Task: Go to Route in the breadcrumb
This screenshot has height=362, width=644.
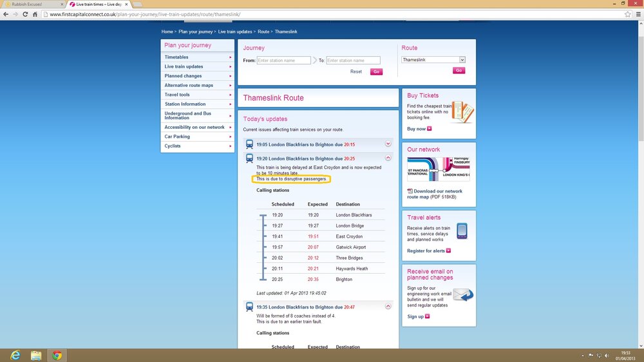Action: point(263,32)
